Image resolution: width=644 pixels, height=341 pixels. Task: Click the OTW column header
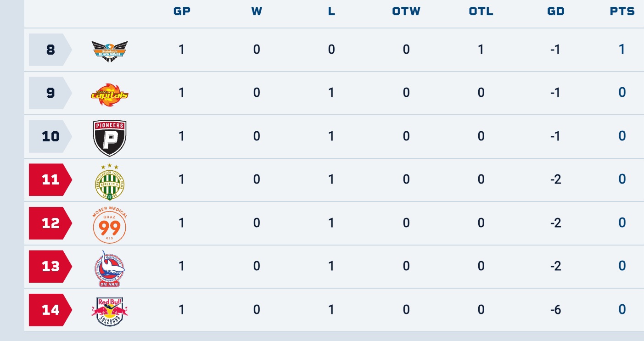[406, 12]
